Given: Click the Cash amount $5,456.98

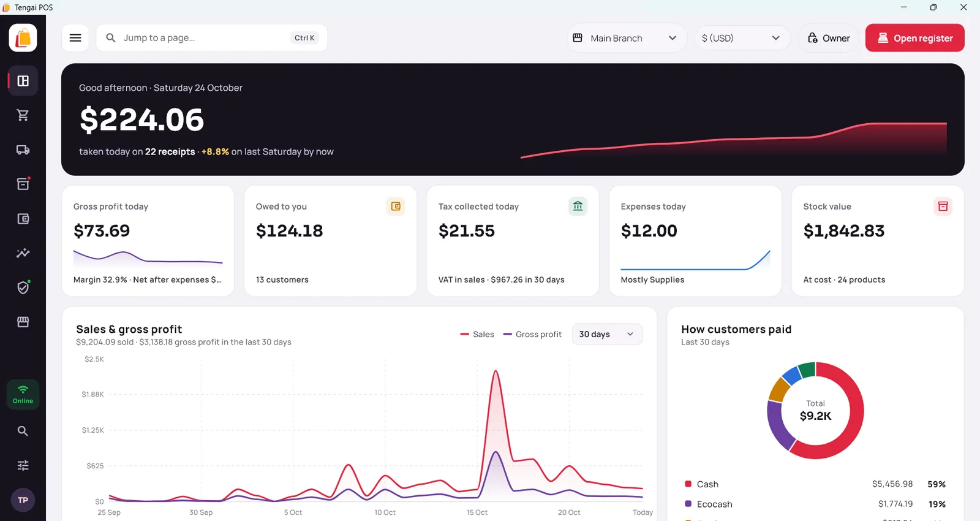Looking at the screenshot, I should click(x=892, y=484).
